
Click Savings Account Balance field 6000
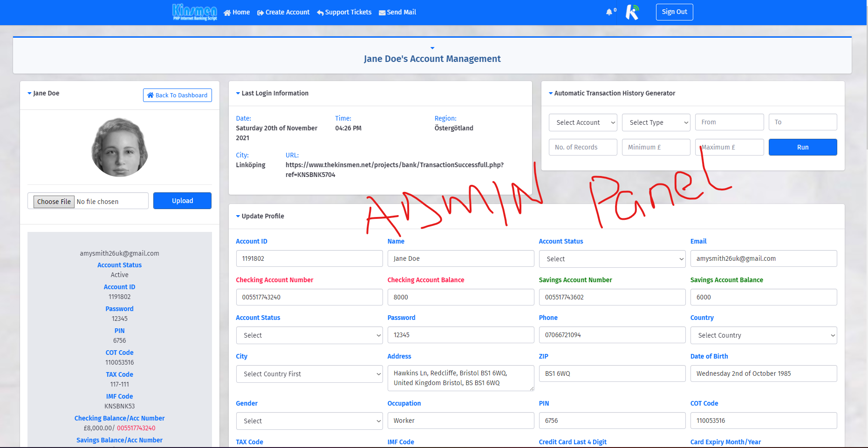[764, 297]
